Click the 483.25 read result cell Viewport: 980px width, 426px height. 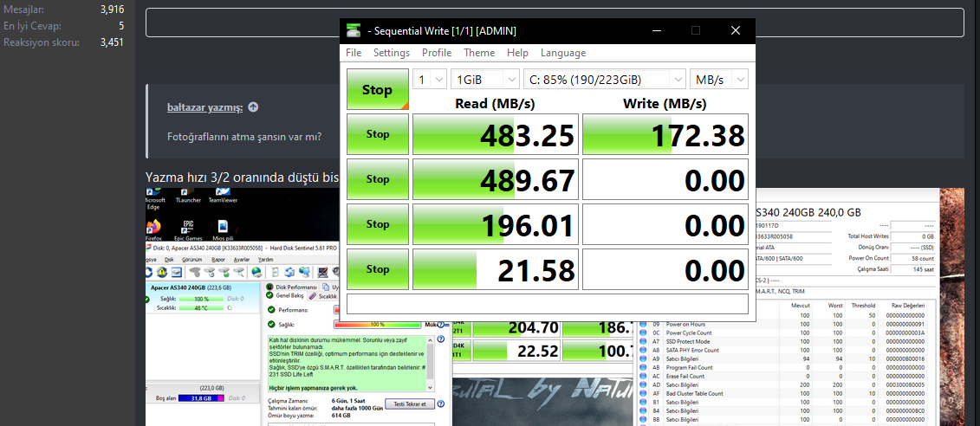click(x=496, y=134)
